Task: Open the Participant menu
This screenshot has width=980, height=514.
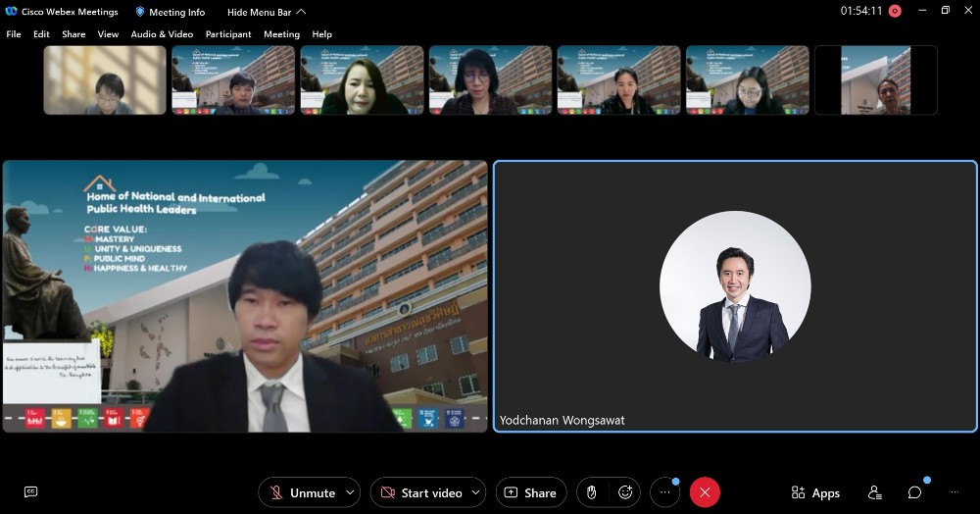Action: point(228,34)
